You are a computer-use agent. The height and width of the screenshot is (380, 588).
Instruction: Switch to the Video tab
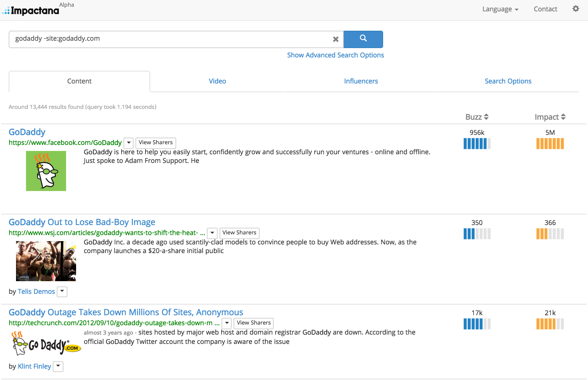(217, 81)
